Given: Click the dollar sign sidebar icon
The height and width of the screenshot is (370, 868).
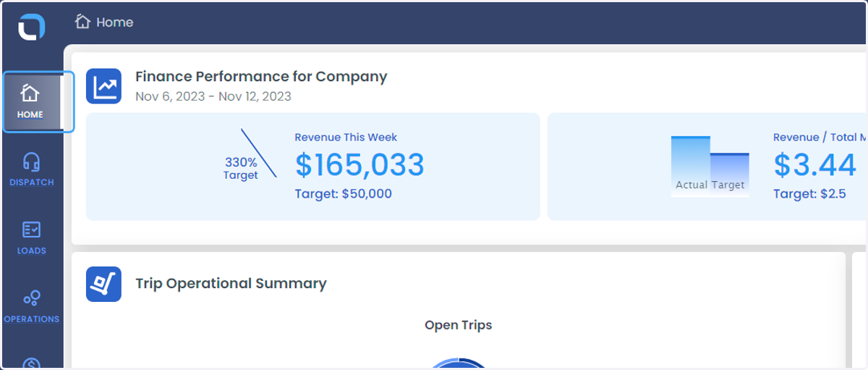Looking at the screenshot, I should [x=32, y=363].
